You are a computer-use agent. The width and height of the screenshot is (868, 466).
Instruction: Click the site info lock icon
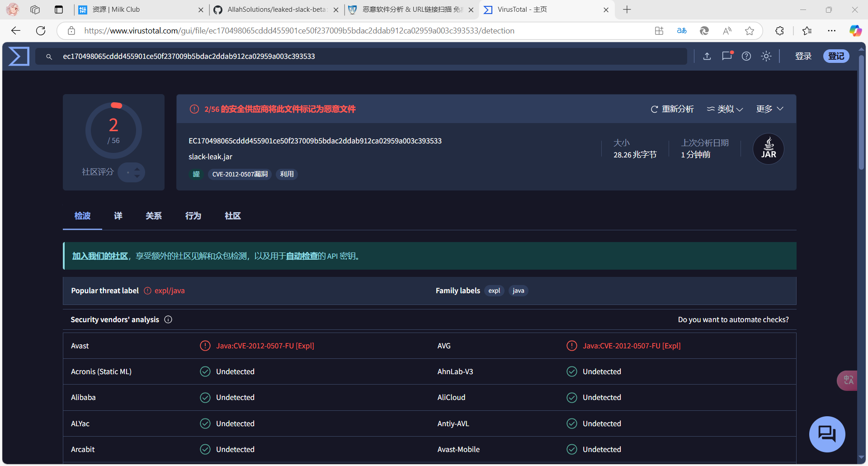tap(71, 30)
